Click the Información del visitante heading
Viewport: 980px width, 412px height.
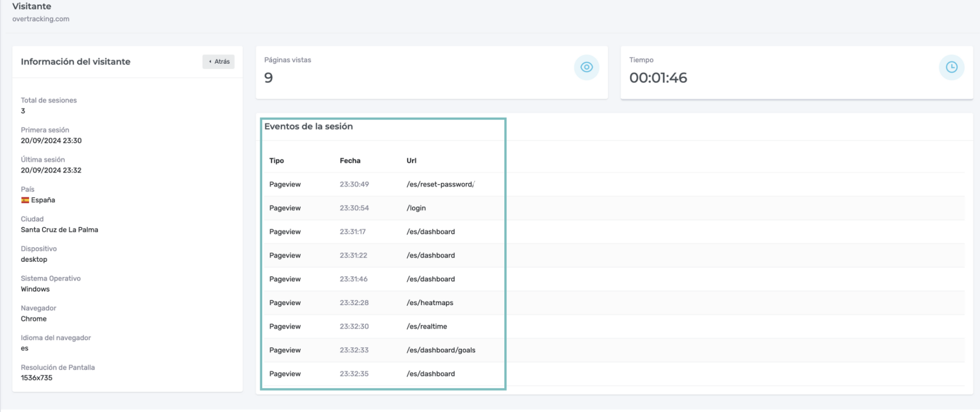[x=76, y=62]
